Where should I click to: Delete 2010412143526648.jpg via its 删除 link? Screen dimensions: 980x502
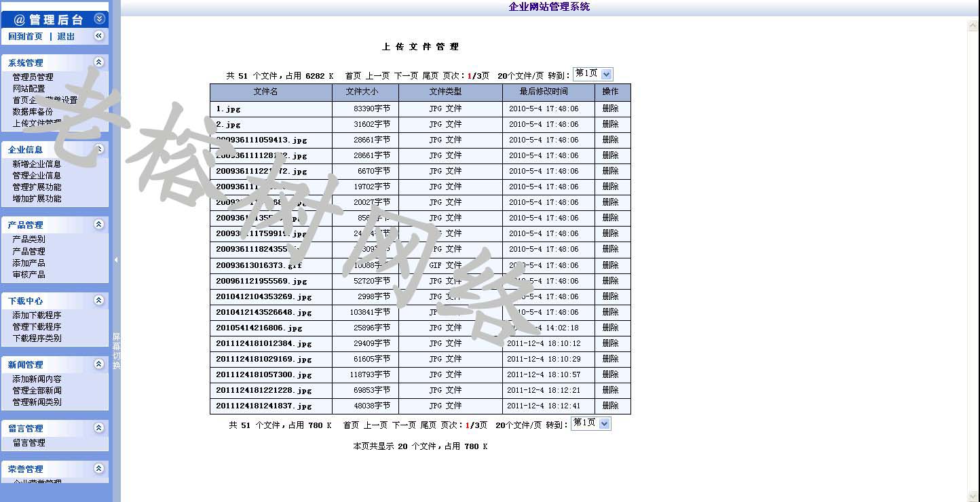(x=610, y=312)
